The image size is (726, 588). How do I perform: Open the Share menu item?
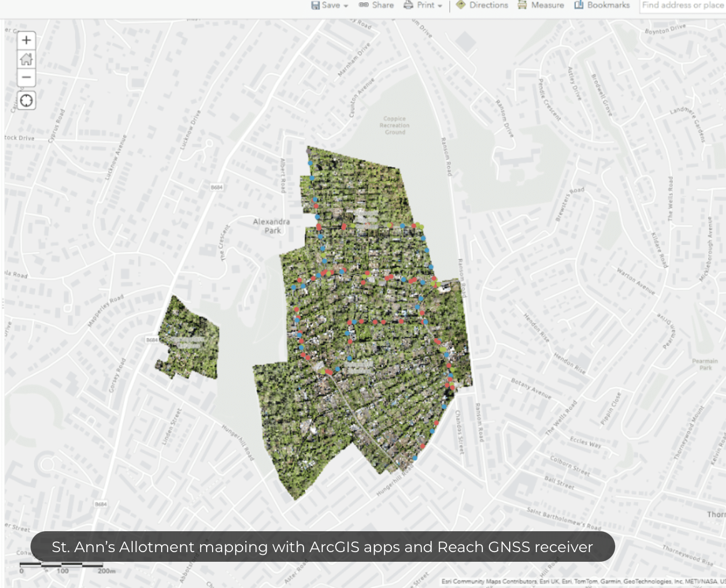[382, 5]
